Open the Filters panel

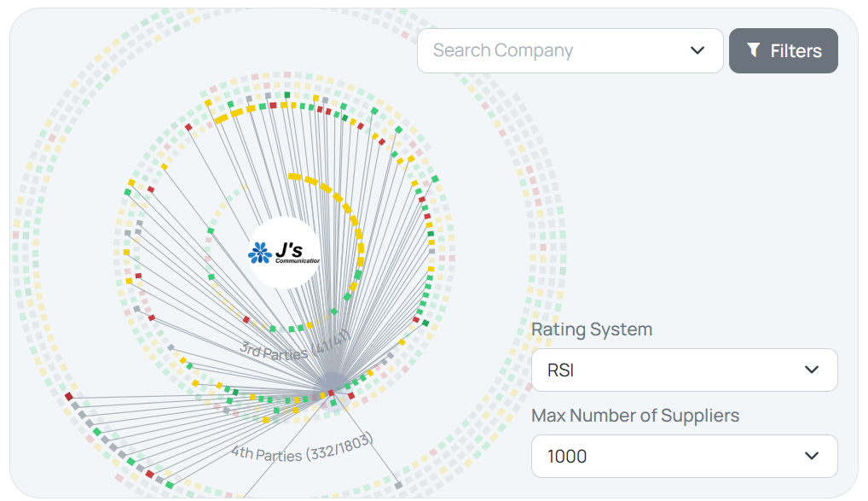point(783,51)
